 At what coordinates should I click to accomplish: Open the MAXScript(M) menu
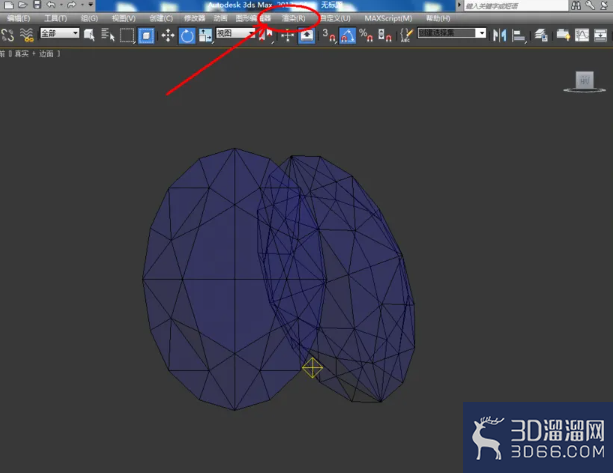click(x=388, y=18)
